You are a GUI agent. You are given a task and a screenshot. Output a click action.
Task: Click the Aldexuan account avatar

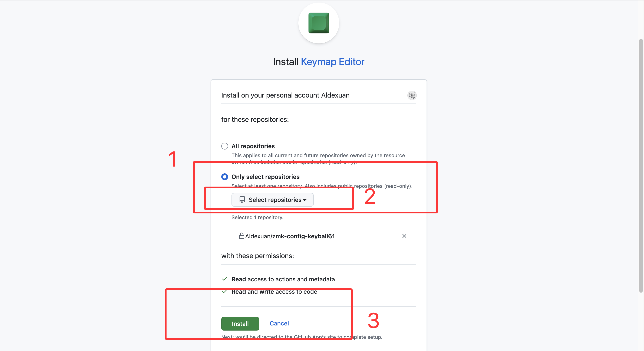coord(412,95)
